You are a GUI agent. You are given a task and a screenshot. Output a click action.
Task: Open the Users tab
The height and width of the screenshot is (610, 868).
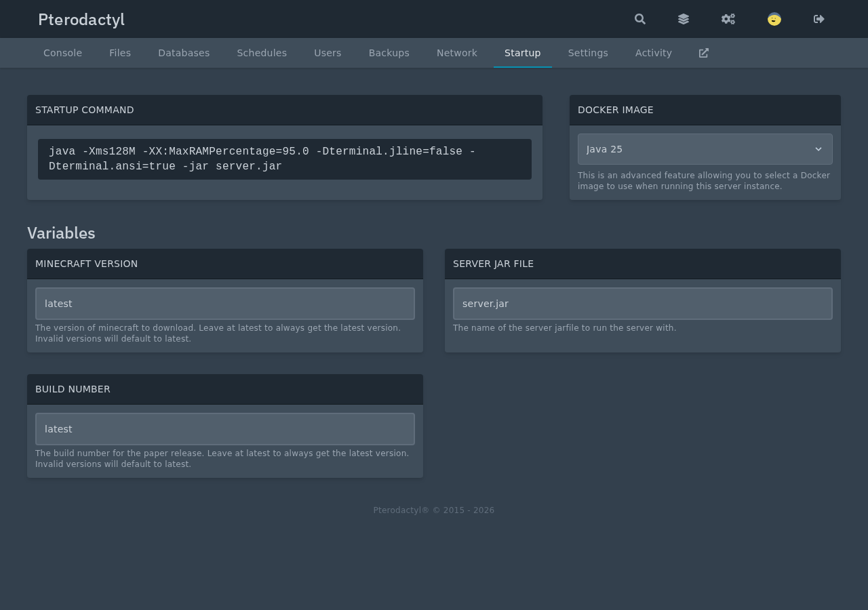coord(328,53)
